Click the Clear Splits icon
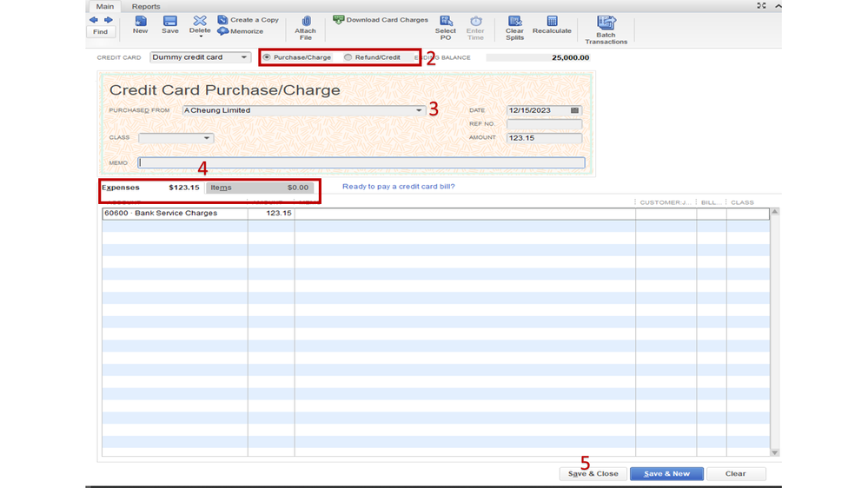Screen dimensions: 868x488 tap(514, 22)
